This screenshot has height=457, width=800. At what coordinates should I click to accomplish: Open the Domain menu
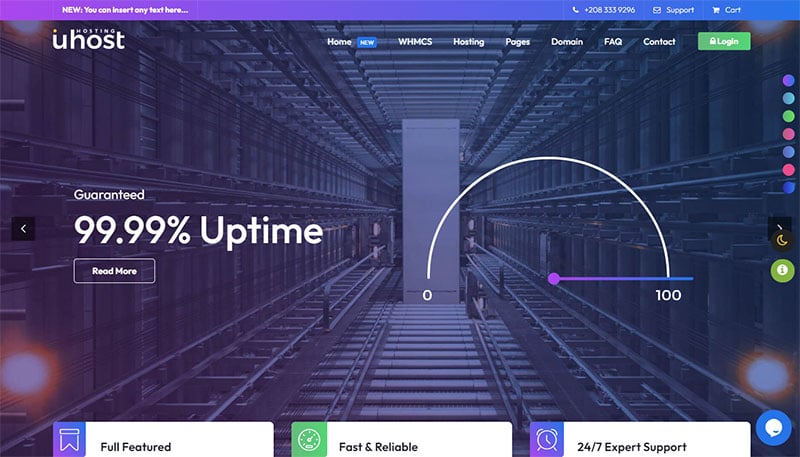(567, 42)
